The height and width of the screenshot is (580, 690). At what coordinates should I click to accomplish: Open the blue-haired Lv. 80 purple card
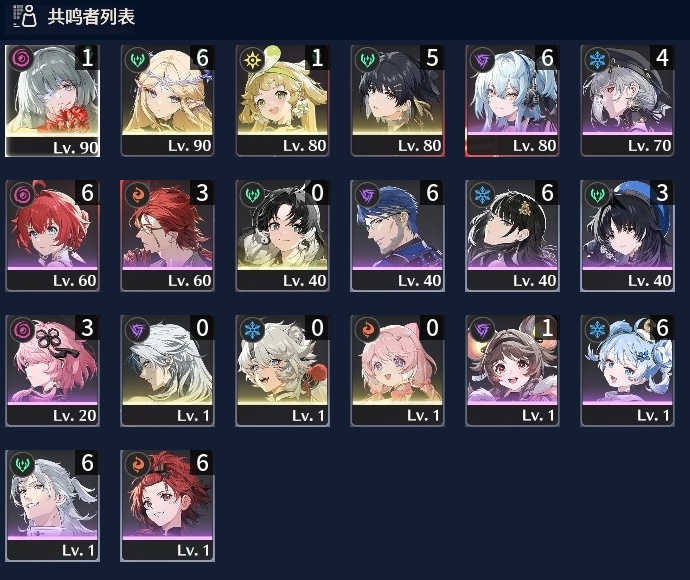coord(512,101)
